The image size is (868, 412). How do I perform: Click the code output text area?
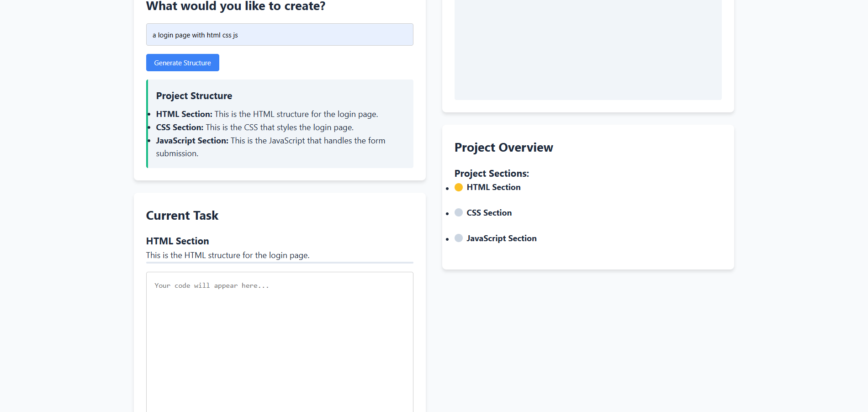(x=280, y=342)
